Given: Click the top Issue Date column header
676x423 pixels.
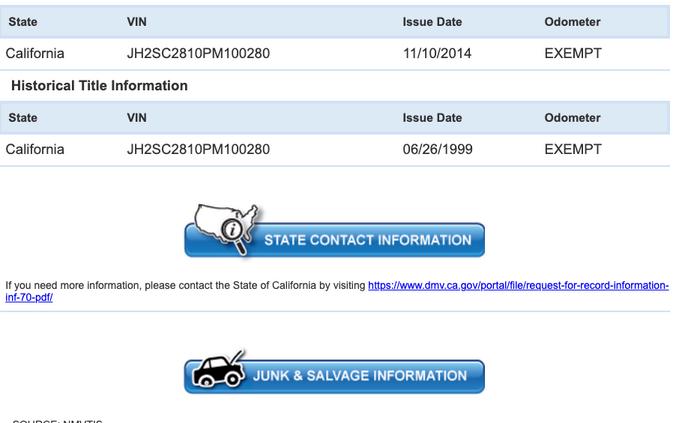Looking at the screenshot, I should pos(432,22).
